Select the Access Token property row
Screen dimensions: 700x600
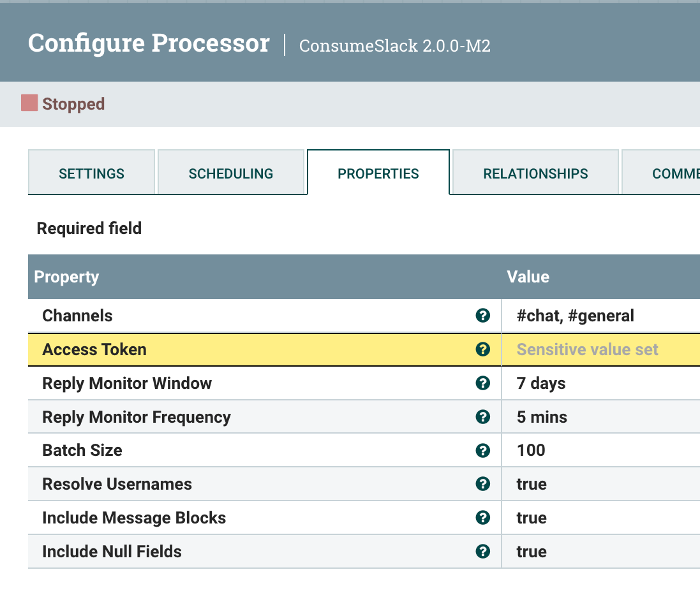(364, 349)
